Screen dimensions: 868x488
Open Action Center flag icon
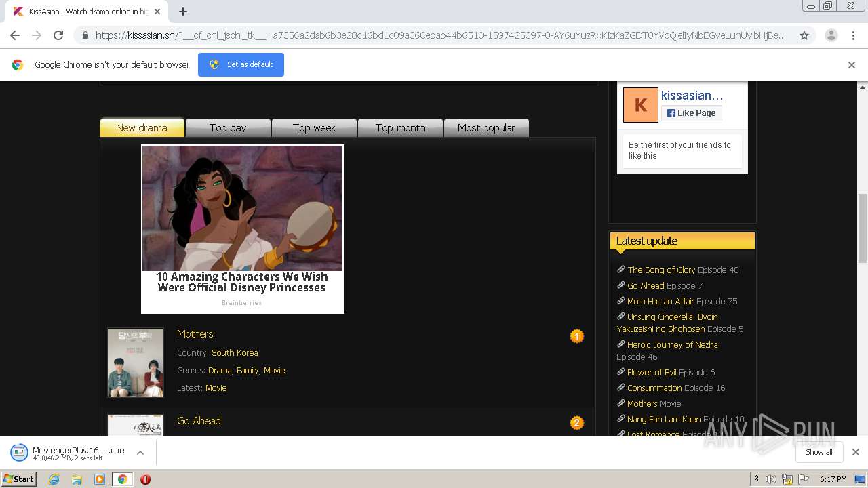pyautogui.click(x=804, y=479)
